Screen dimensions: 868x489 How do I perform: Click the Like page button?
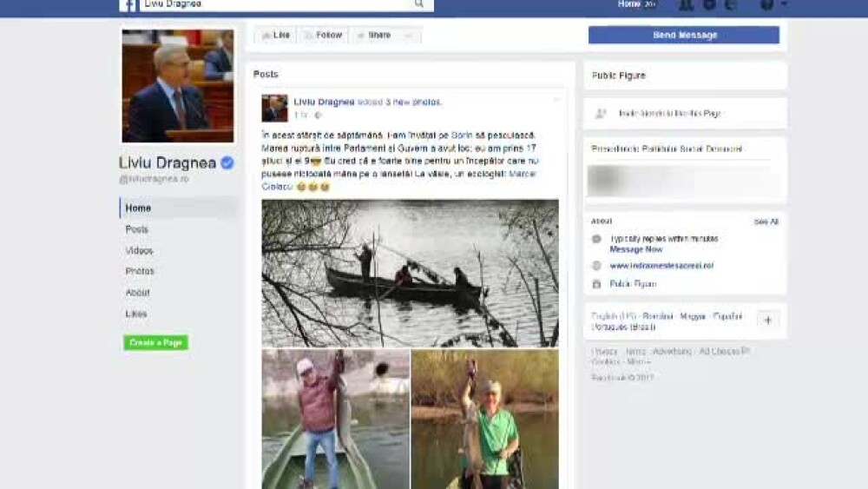coord(276,35)
